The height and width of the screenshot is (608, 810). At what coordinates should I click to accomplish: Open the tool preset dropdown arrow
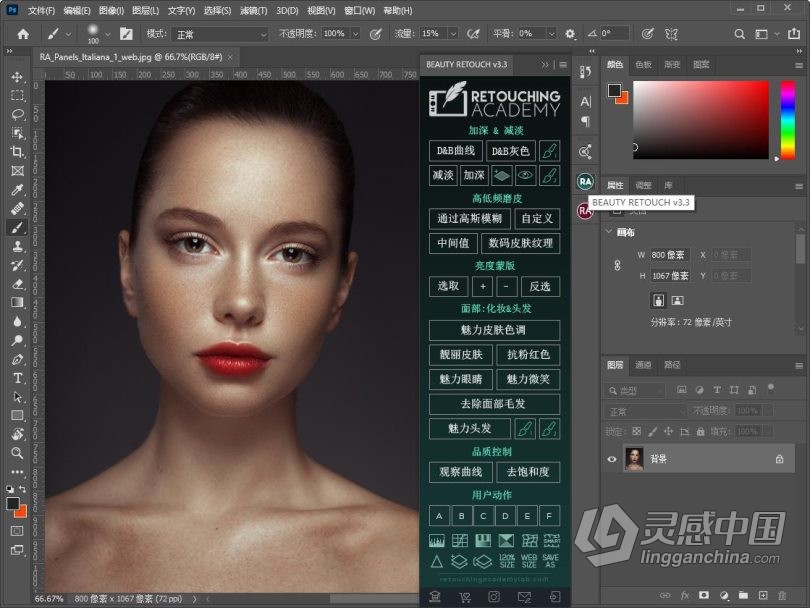[x=68, y=35]
